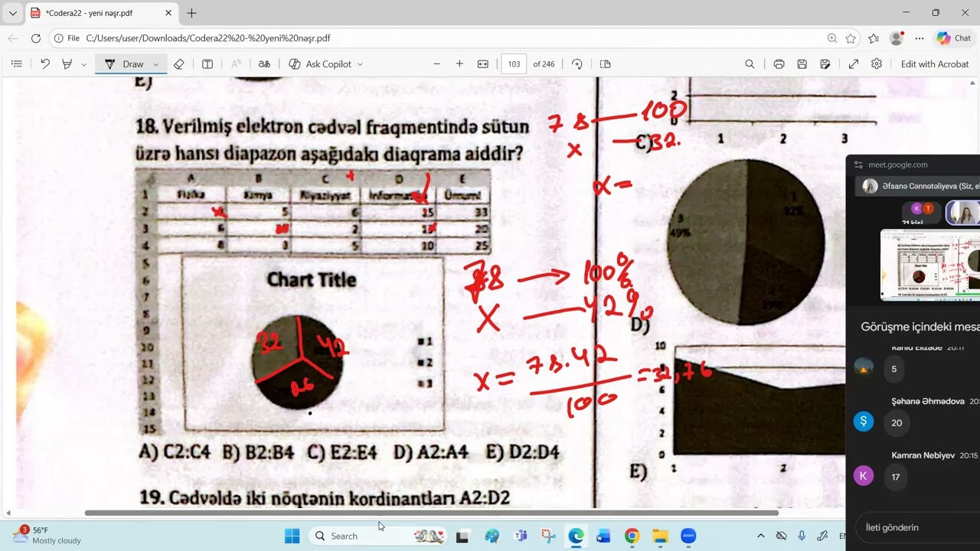
Task: Click the microphone tray icon
Action: pos(802,536)
